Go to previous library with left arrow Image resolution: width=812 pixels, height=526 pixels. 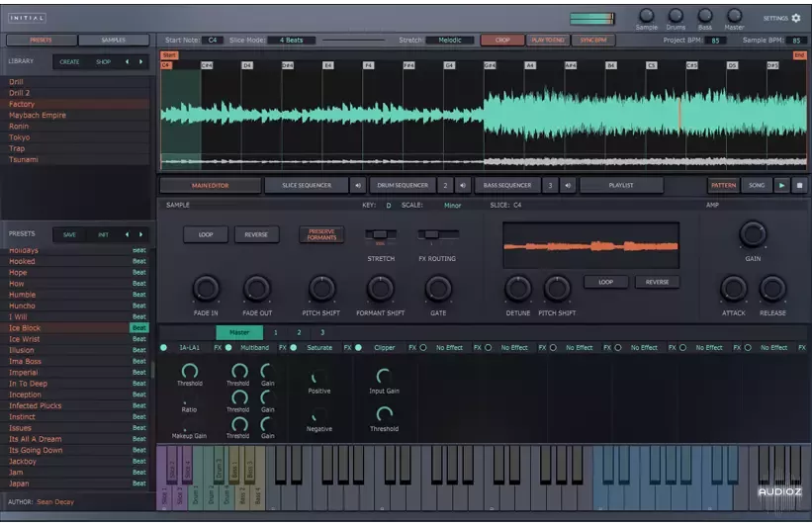coord(127,61)
